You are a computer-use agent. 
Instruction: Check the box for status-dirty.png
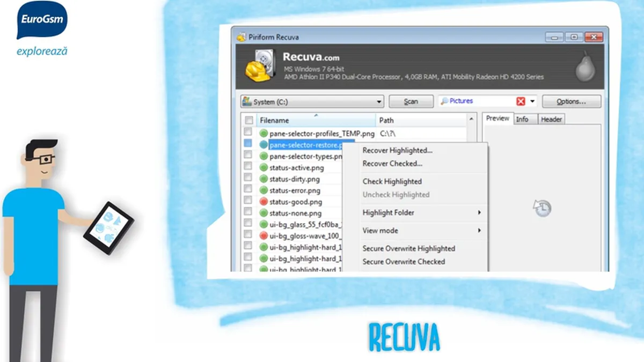pyautogui.click(x=248, y=179)
